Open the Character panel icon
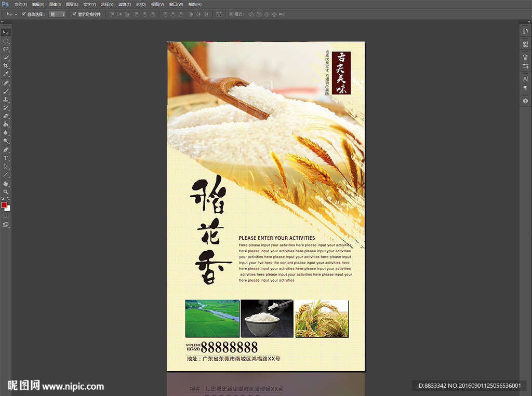532x396 pixels. pyautogui.click(x=525, y=79)
